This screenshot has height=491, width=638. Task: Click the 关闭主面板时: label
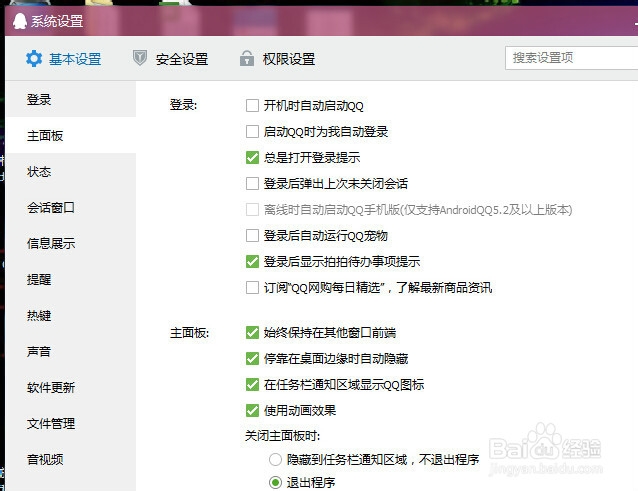282,436
